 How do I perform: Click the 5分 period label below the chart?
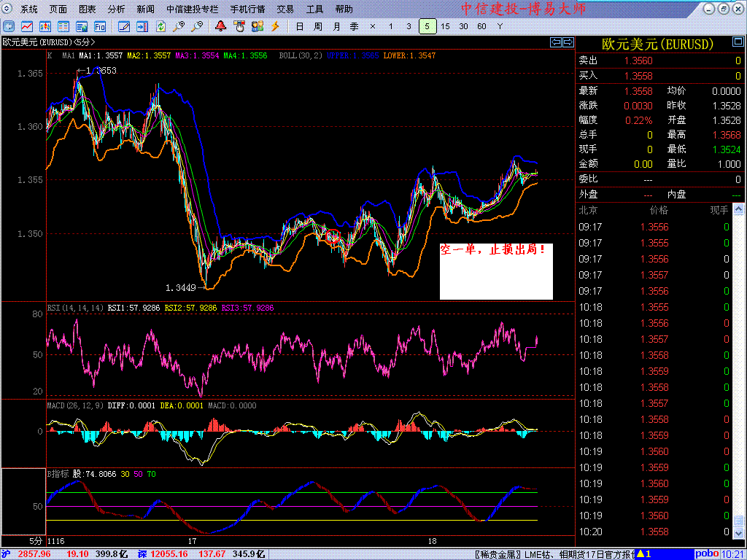pyautogui.click(x=35, y=542)
